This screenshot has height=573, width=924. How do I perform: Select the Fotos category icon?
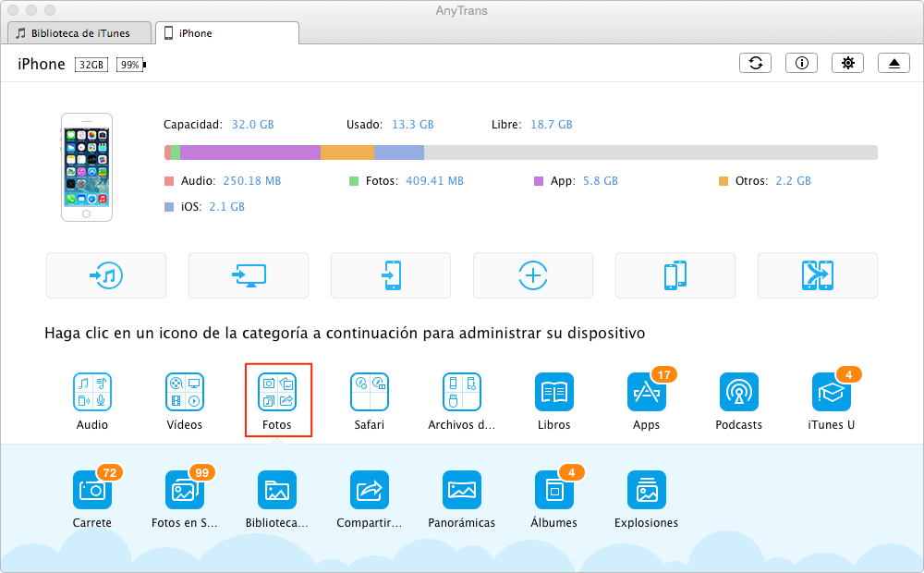point(277,392)
